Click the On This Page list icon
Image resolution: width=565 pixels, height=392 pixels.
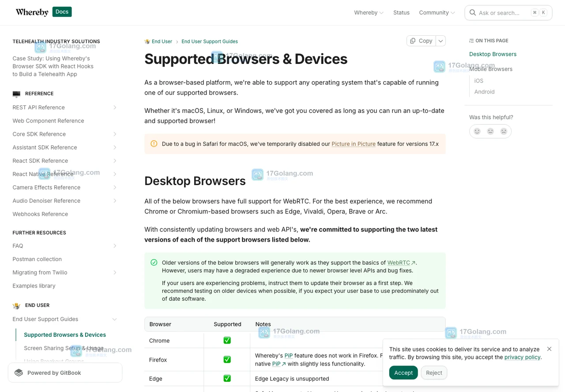coord(471,41)
